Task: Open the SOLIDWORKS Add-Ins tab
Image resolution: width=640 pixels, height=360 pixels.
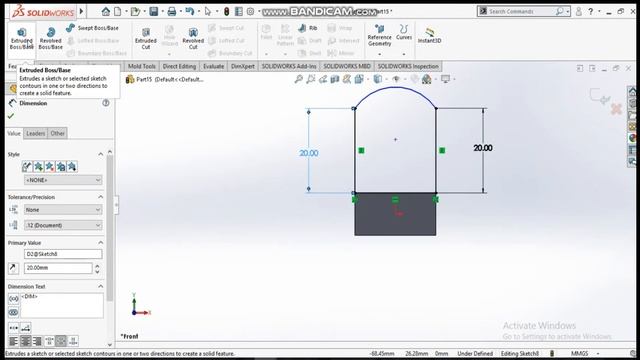Action: [x=289, y=66]
